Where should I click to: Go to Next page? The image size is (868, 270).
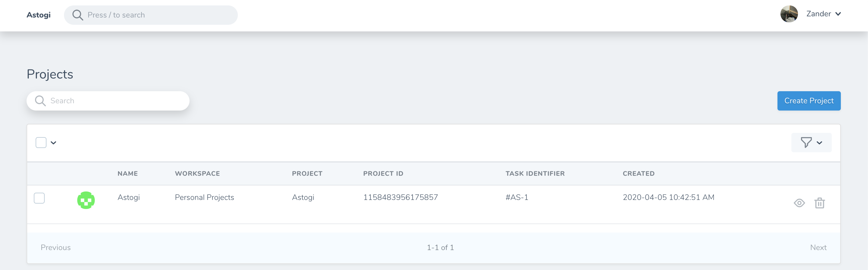818,247
